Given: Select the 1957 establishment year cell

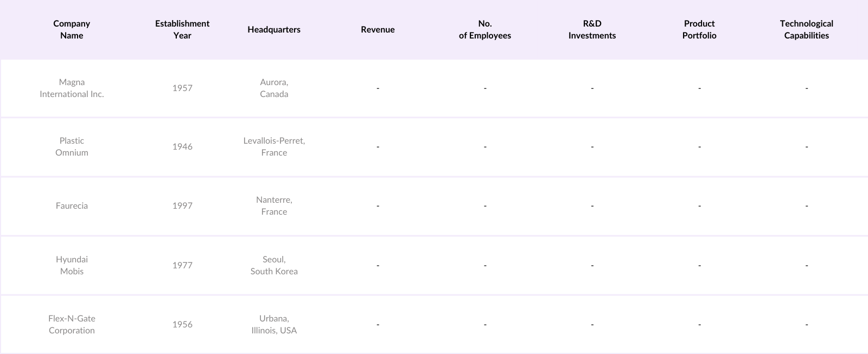Looking at the screenshot, I should (182, 88).
